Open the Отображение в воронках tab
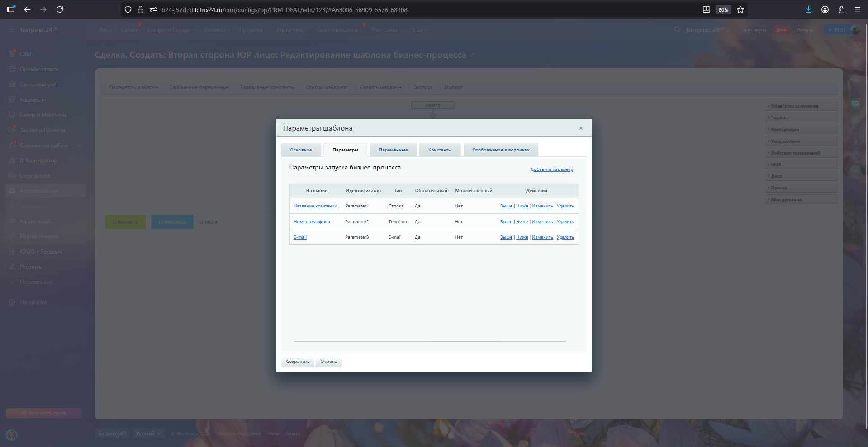This screenshot has height=447, width=868. click(501, 150)
